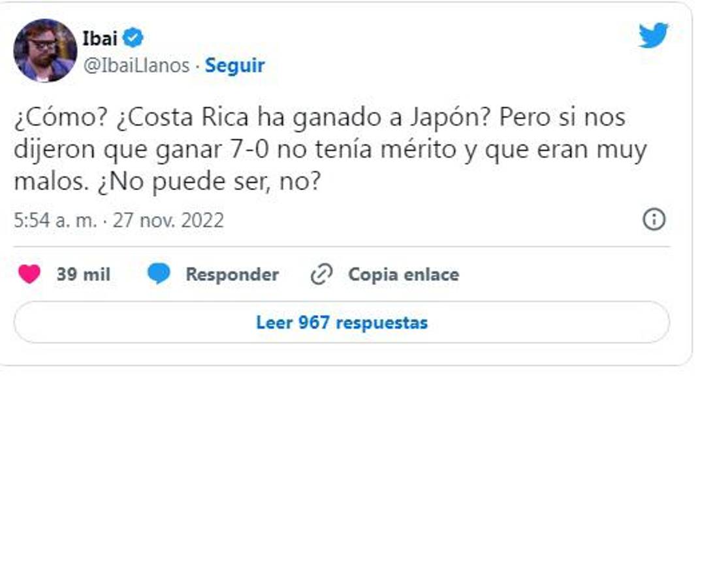717x588 pixels.
Task: Click the blue verified badge beside Ibai
Action: pyautogui.click(x=133, y=39)
